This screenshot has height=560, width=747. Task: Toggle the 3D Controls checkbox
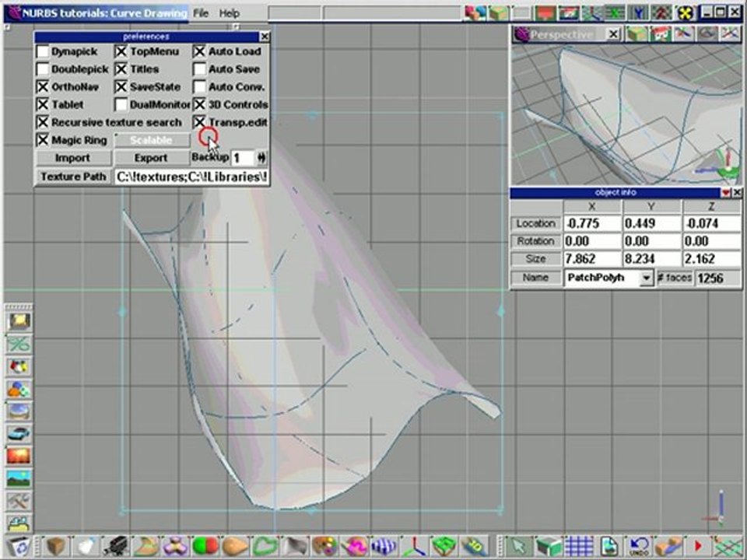pyautogui.click(x=200, y=104)
